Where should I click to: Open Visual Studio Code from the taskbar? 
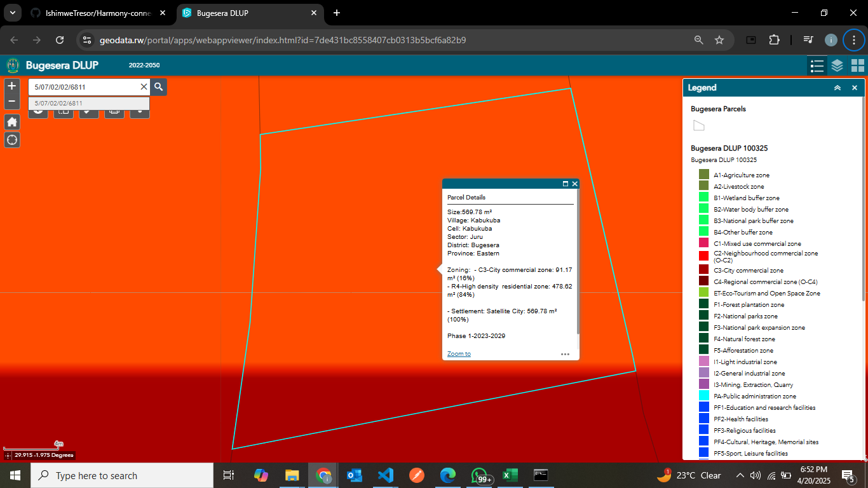coord(385,475)
